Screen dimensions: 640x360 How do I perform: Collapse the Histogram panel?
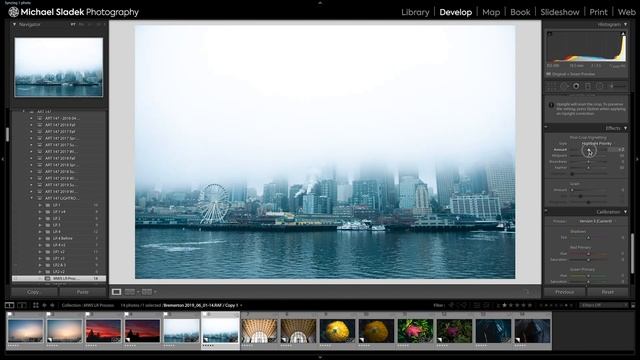[625, 24]
